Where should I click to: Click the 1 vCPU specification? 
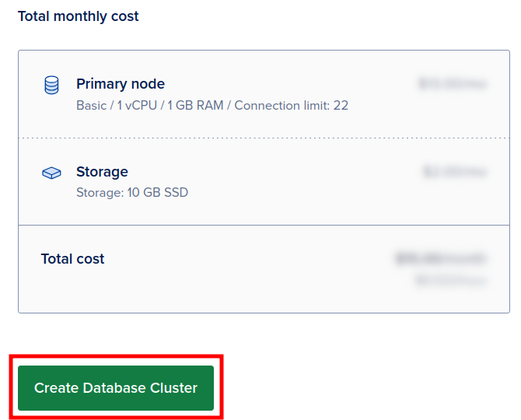(134, 105)
